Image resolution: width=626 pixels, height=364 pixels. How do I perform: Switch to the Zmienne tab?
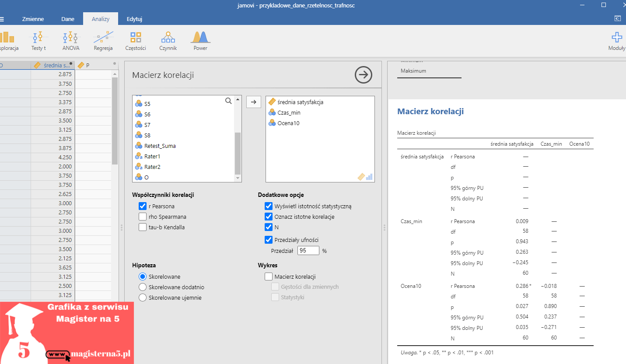(33, 19)
